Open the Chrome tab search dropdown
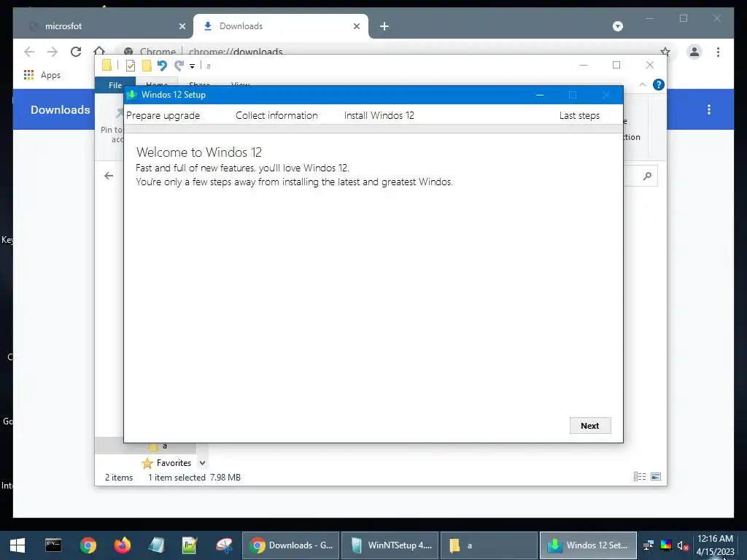 pyautogui.click(x=617, y=26)
